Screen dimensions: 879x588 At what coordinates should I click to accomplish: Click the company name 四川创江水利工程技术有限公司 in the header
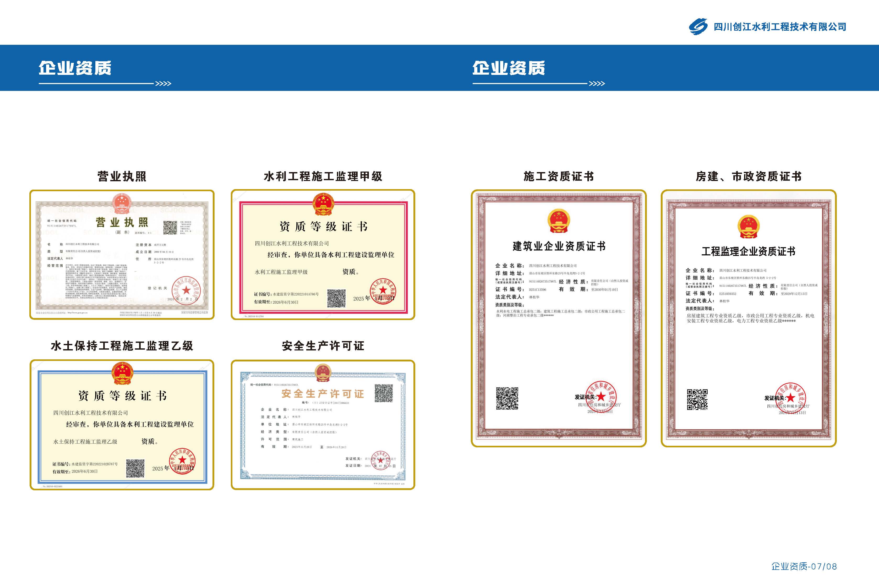pos(780,27)
